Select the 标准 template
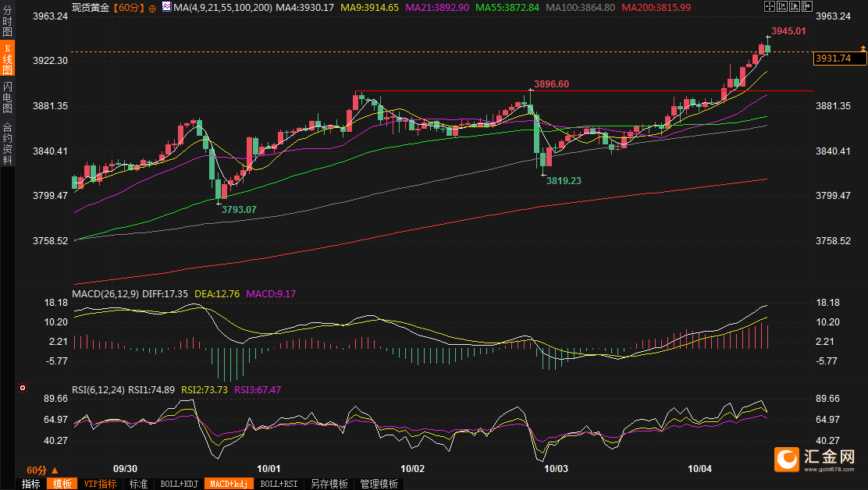 pos(138,484)
